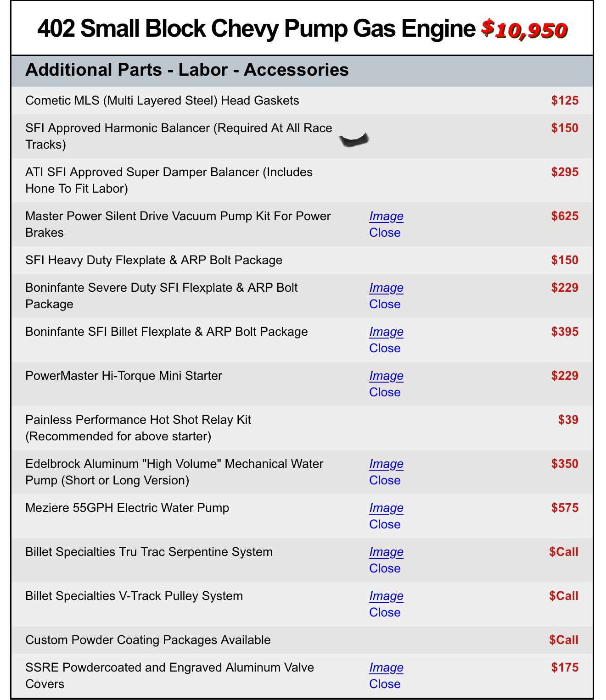View Image for SSRE Aluminum Valve Covers
606x700 pixels.
(386, 667)
